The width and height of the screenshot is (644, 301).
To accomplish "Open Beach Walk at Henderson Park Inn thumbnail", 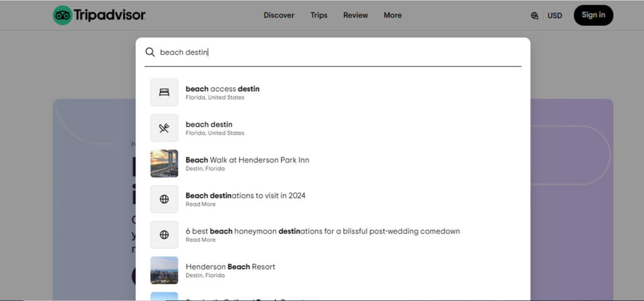I will click(164, 164).
